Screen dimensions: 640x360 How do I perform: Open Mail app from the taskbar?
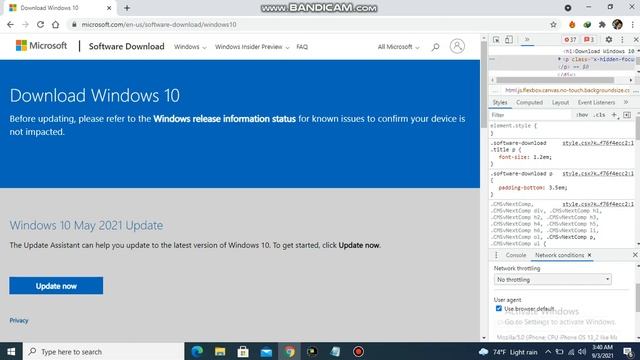click(x=266, y=351)
